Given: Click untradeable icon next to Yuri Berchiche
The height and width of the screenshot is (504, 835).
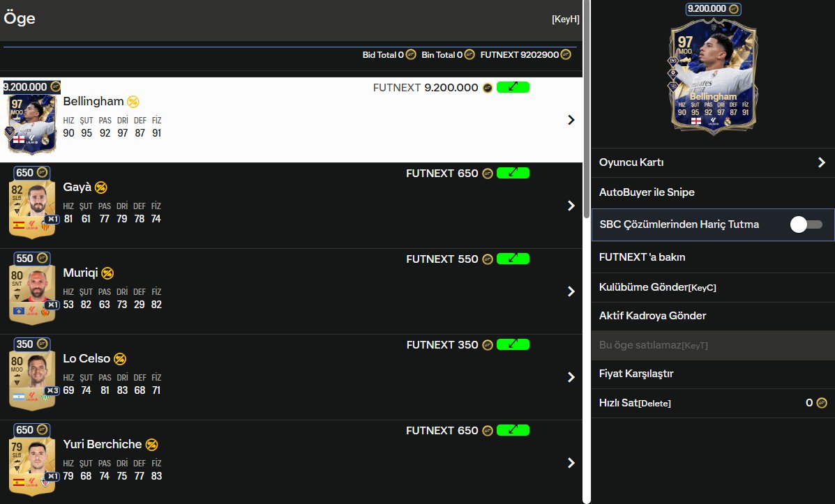Looking at the screenshot, I should coord(152,444).
